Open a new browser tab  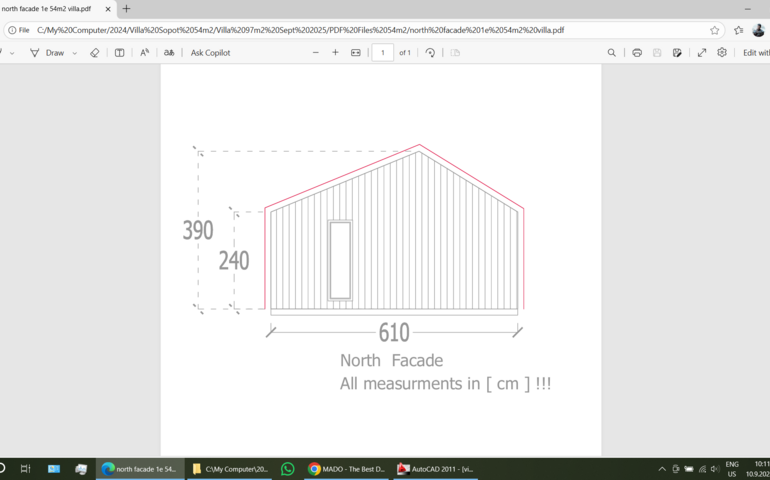[126, 9]
